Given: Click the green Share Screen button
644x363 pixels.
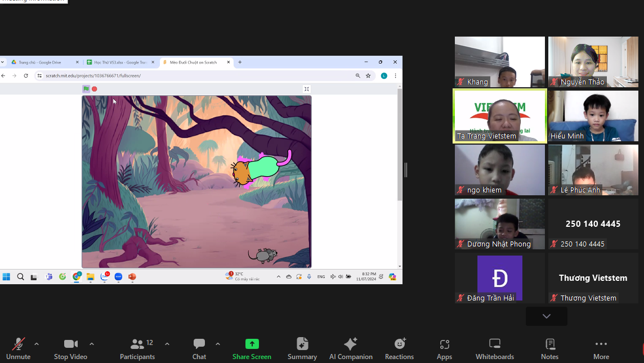Looking at the screenshot, I should click(x=252, y=348).
